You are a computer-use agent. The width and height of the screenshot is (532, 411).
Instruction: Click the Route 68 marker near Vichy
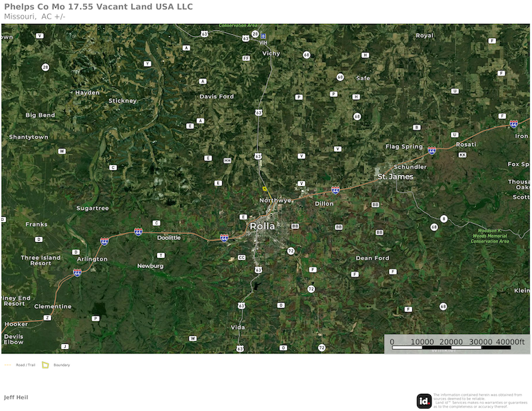[307, 55]
